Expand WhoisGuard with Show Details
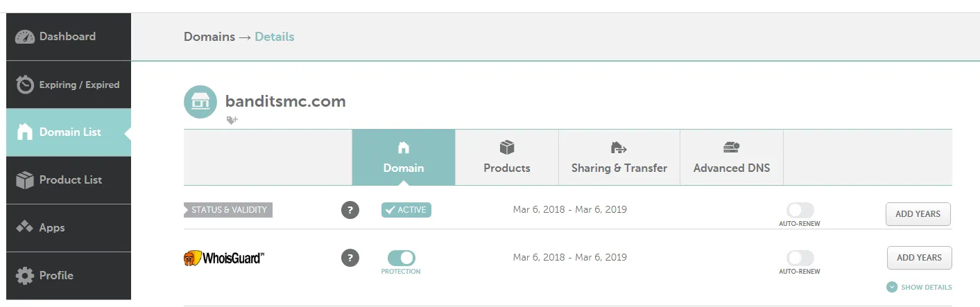The height and width of the screenshot is (307, 980). pyautogui.click(x=919, y=287)
